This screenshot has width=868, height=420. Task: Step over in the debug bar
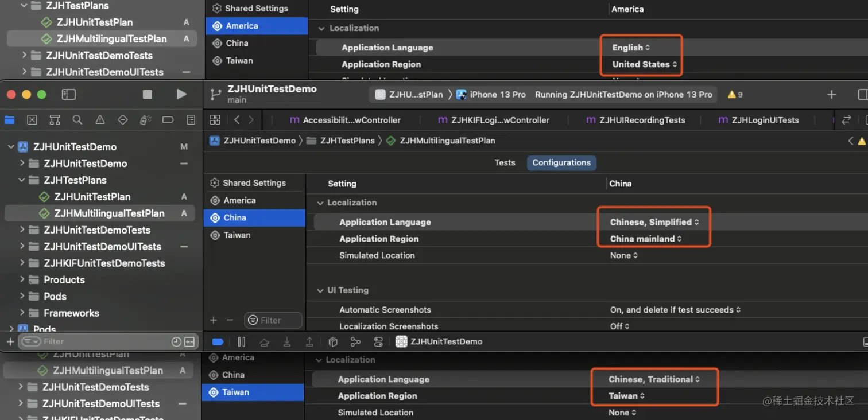(264, 342)
